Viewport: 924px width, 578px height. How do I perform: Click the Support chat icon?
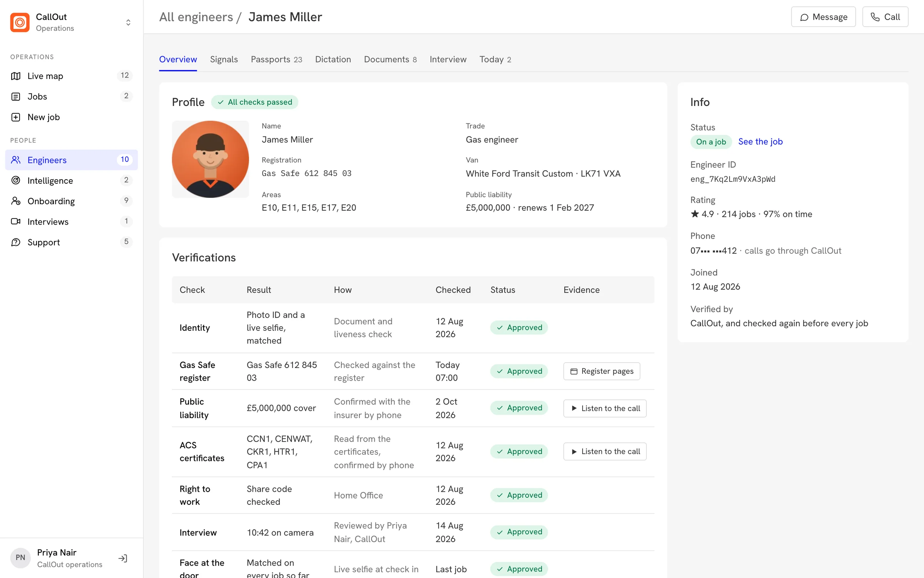pyautogui.click(x=16, y=242)
